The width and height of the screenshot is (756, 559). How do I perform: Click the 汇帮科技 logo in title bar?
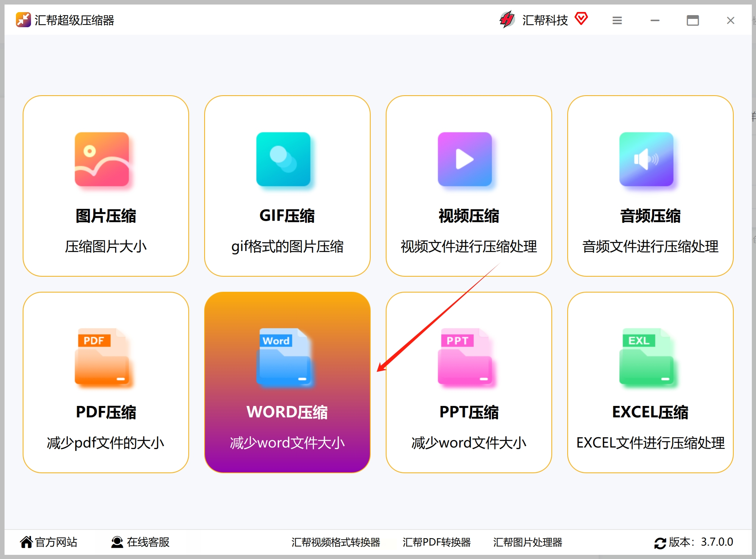click(x=508, y=20)
